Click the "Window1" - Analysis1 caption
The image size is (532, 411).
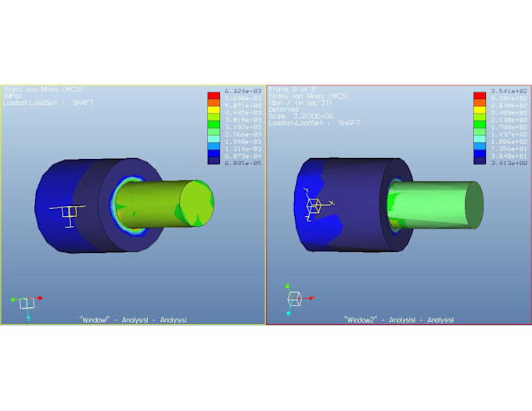click(x=133, y=319)
